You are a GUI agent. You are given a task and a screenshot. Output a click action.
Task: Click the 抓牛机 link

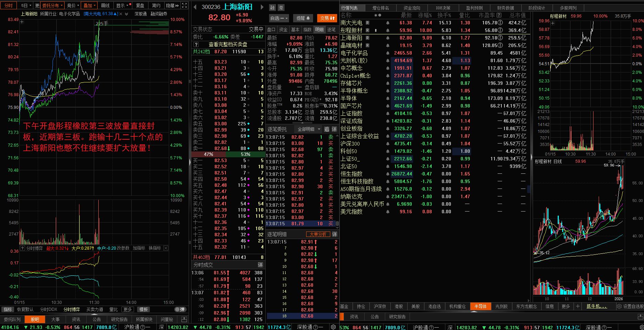[597, 306]
